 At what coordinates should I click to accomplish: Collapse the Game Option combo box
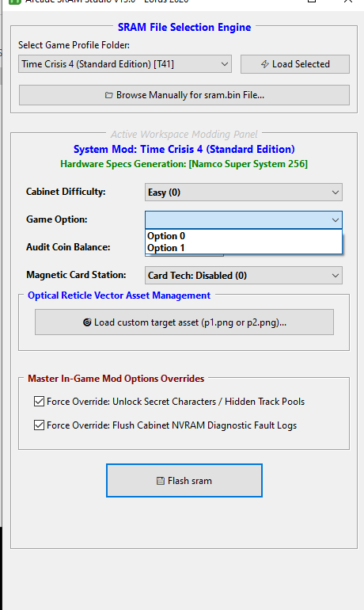tap(244, 219)
